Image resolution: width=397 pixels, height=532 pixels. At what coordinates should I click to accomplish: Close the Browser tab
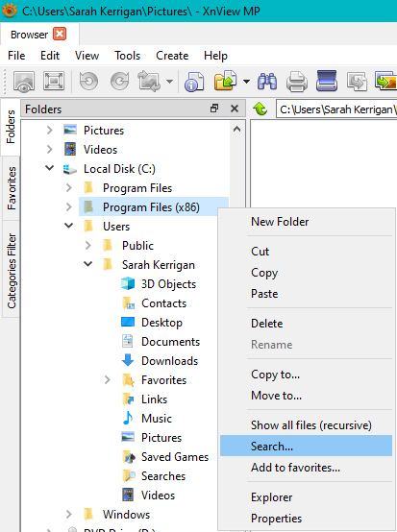(x=60, y=34)
